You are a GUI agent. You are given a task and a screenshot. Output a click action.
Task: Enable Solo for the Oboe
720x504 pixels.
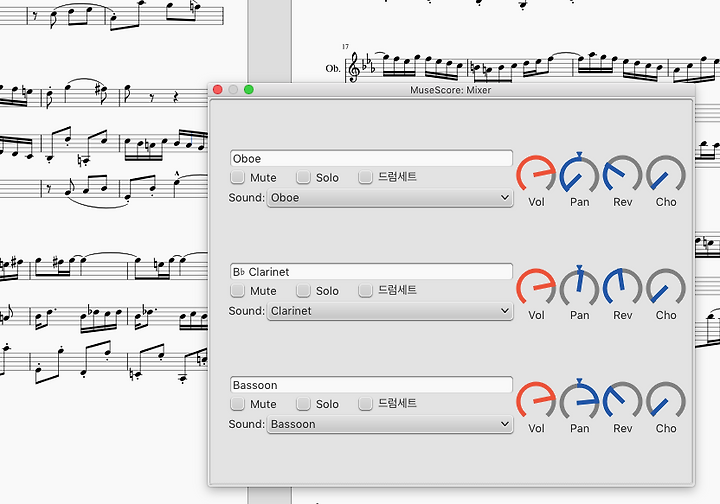click(303, 177)
